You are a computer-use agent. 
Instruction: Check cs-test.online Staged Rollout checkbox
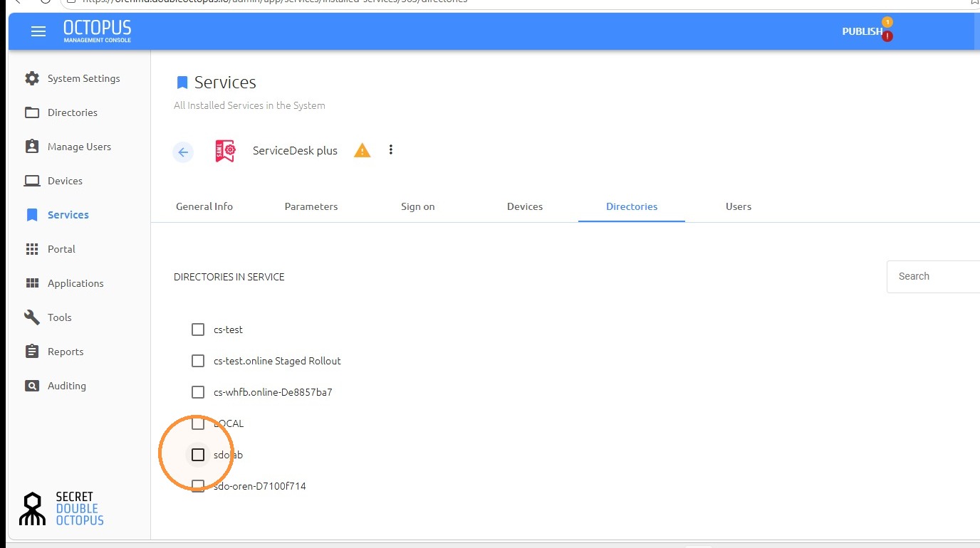[x=198, y=361]
